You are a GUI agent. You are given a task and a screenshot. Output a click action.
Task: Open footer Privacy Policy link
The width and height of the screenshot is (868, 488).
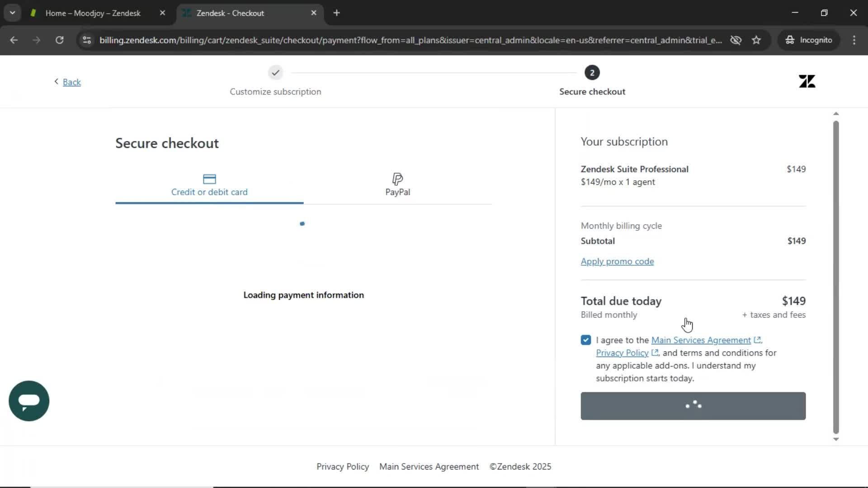pyautogui.click(x=343, y=466)
